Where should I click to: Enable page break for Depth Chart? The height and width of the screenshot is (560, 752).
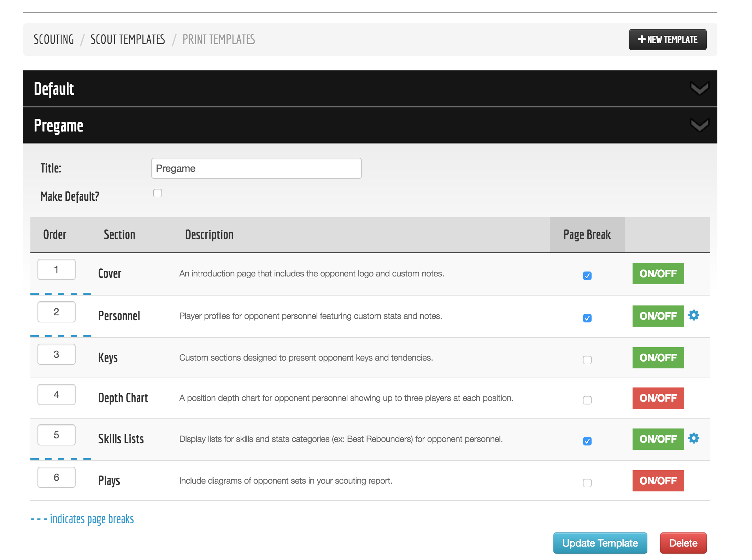587,400
